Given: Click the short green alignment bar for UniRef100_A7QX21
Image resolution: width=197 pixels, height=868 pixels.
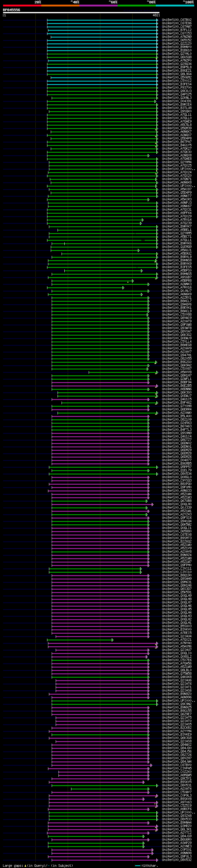Looking at the screenshot, I should tap(80, 640).
